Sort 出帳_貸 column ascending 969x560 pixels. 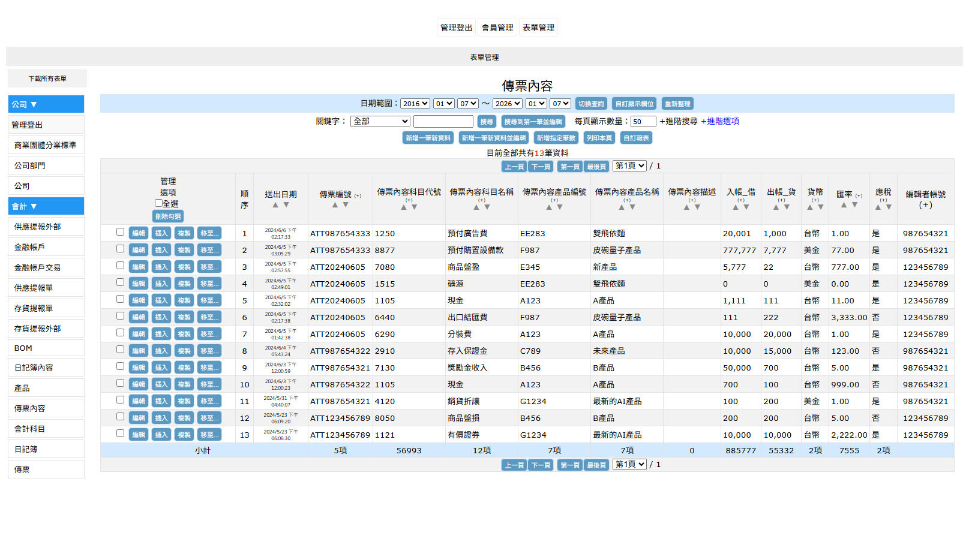coord(776,207)
